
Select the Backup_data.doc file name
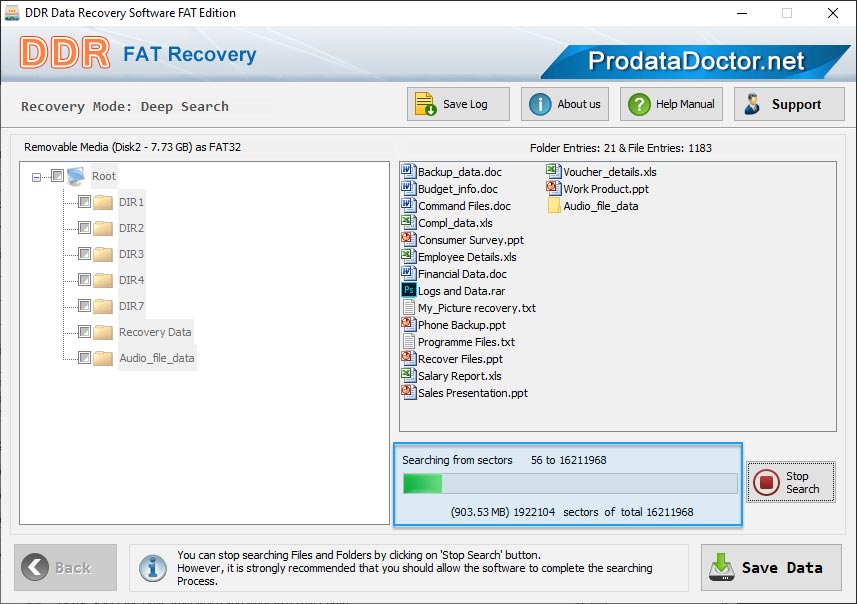tap(460, 172)
